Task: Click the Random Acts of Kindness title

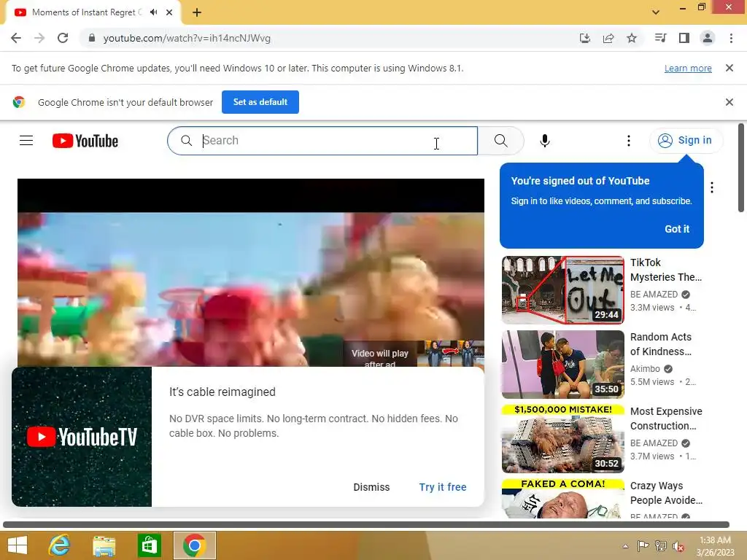Action: click(x=661, y=344)
